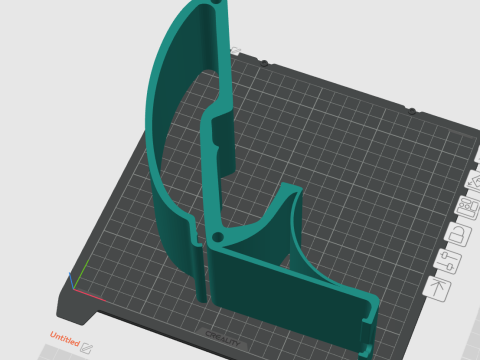The width and height of the screenshot is (480, 360).
Task: Click the upward arrow with bar plate icon
Action: point(437,289)
